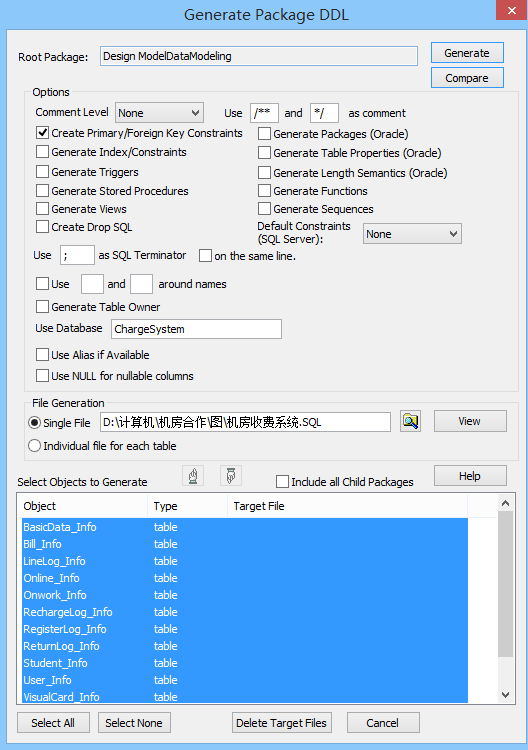Select User_Info table row

(245, 680)
